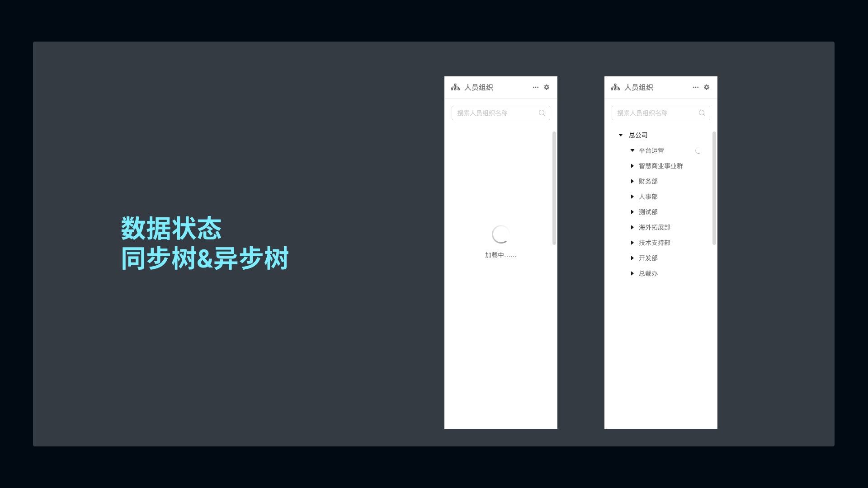Click the search icon in right panel
The height and width of the screenshot is (488, 868).
tap(702, 113)
